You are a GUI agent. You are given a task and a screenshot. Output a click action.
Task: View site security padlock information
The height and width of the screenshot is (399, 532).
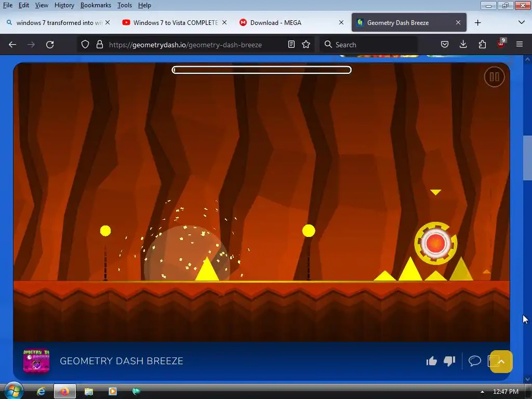(99, 45)
